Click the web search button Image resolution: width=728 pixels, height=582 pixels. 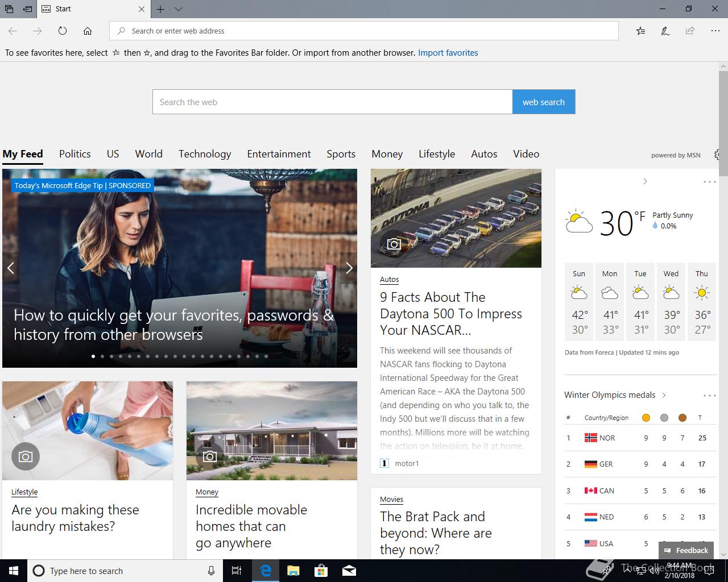coord(544,102)
